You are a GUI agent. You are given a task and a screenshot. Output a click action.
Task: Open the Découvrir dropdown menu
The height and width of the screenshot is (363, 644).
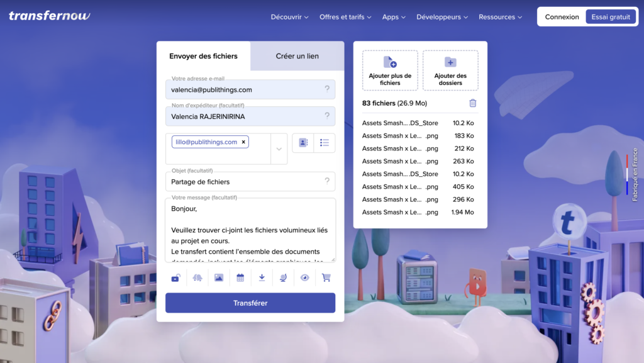[289, 17]
